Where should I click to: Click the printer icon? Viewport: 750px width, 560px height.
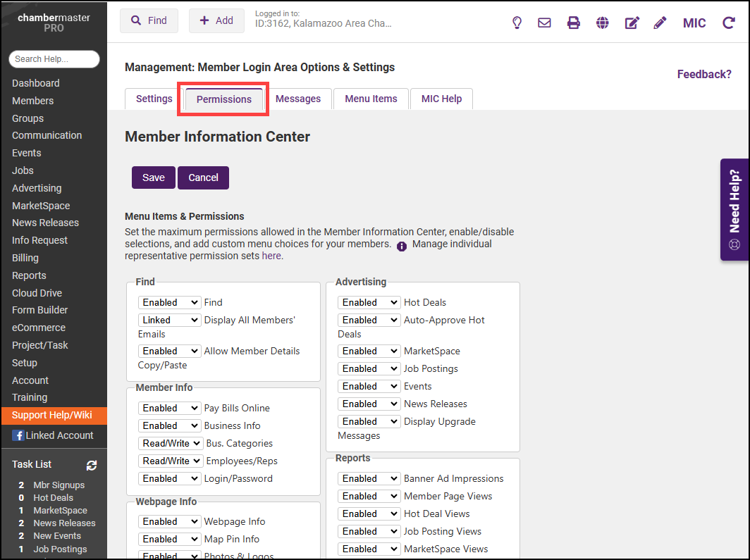574,23
